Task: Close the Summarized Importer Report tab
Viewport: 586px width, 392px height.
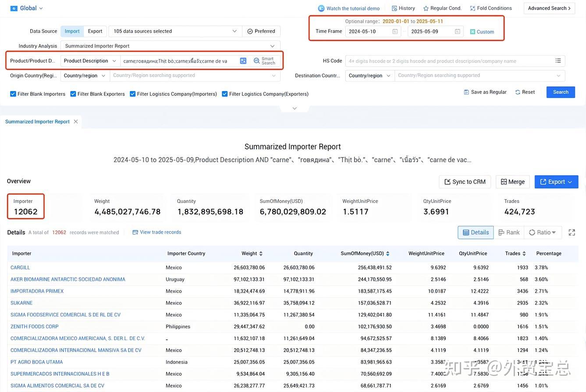Action: pos(76,121)
